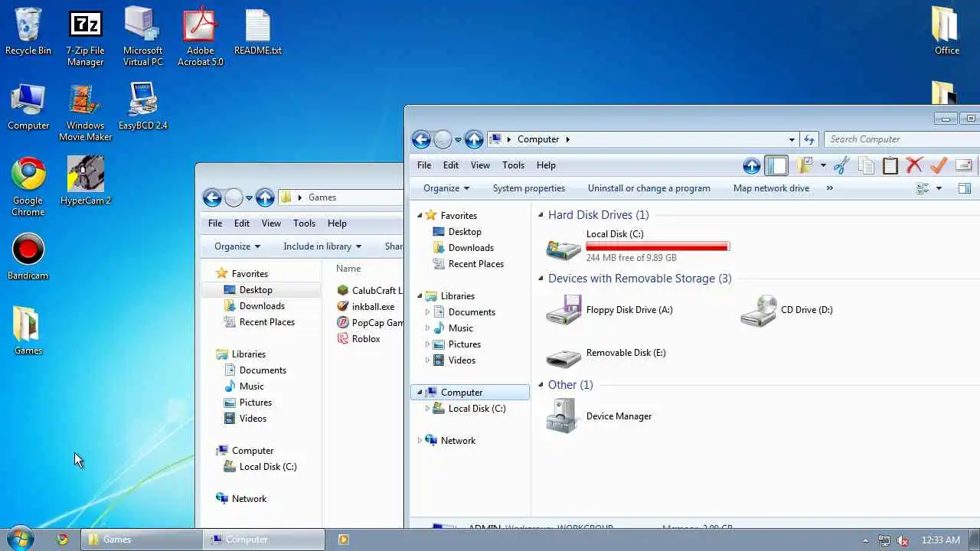
Task: Select the Windows Movie Maker desktop icon
Action: 86,112
